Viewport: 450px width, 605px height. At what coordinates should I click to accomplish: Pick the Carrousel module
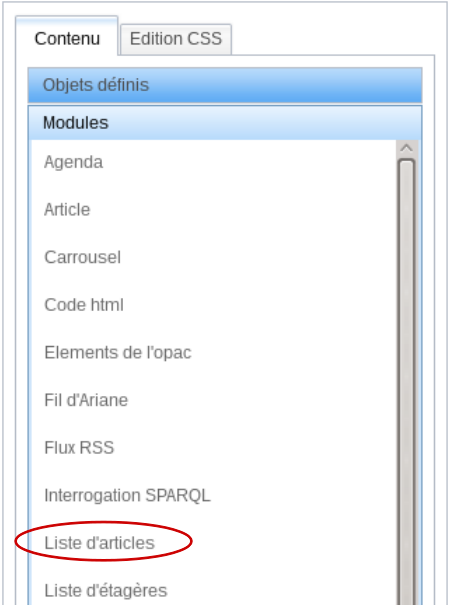[83, 257]
